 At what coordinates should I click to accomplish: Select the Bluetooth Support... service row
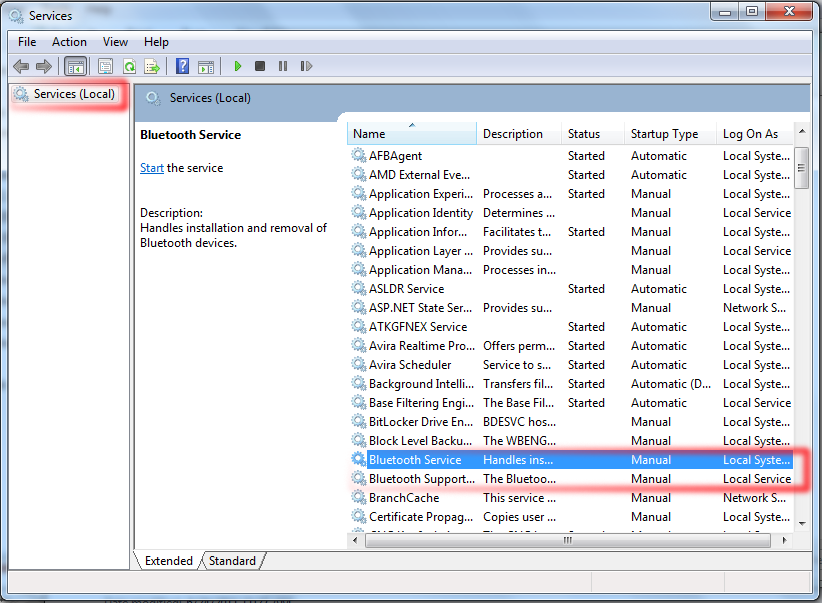click(570, 478)
